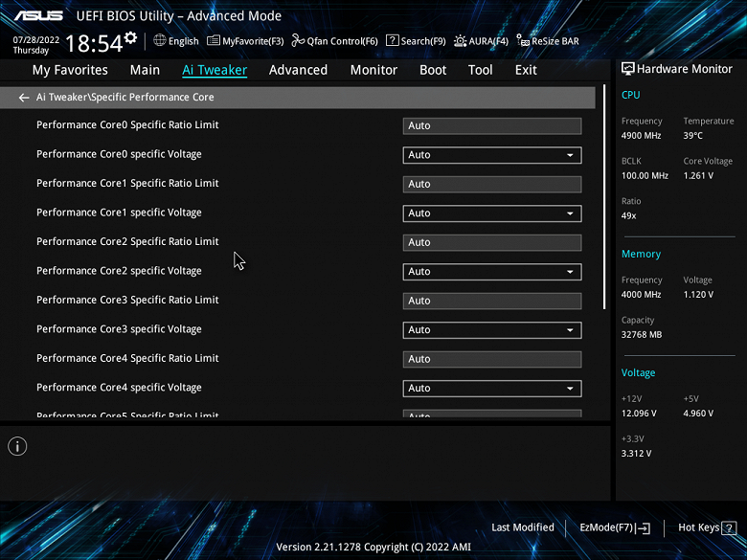Toggle ReSize BAR option
This screenshot has width=747, height=560.
click(548, 41)
